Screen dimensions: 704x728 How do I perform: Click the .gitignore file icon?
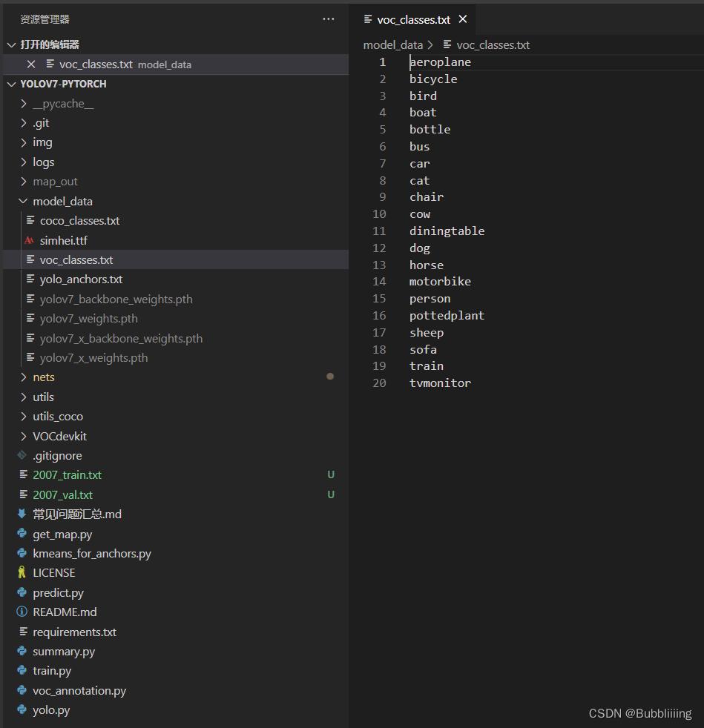pos(22,455)
